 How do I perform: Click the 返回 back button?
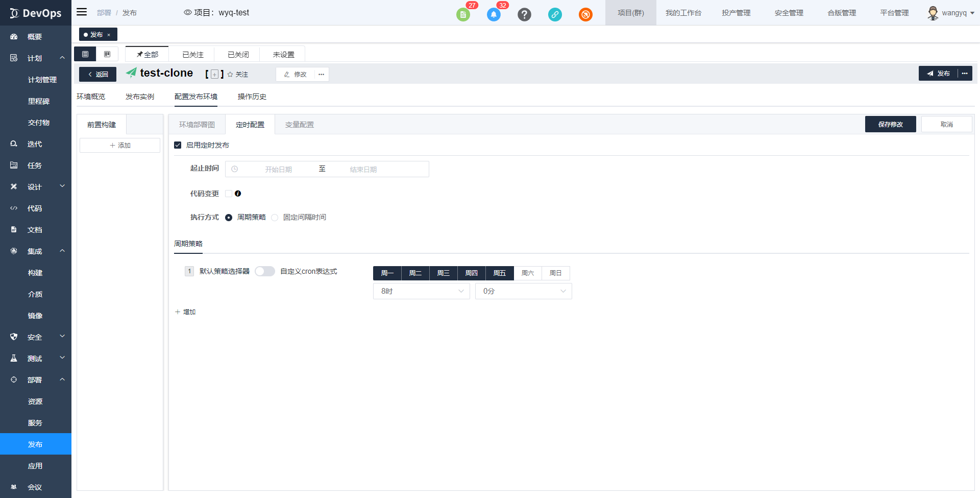click(x=97, y=74)
